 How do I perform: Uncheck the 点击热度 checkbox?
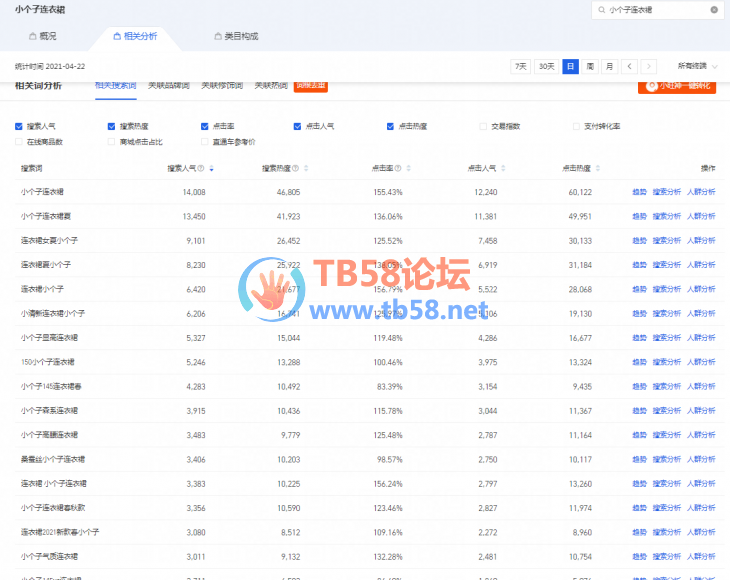click(390, 126)
